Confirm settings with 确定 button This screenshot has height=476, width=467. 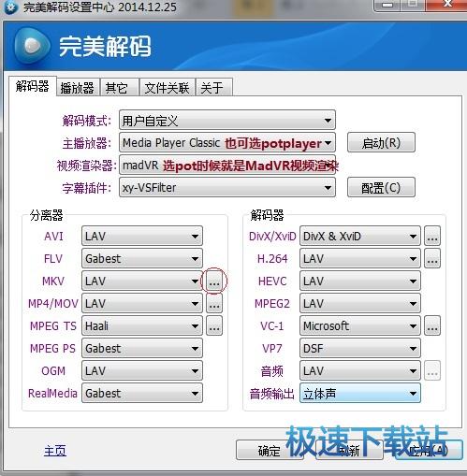pos(270,450)
